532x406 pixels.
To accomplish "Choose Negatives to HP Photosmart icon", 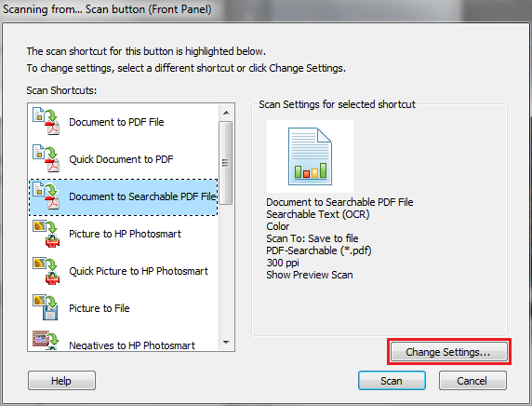I will click(47, 341).
